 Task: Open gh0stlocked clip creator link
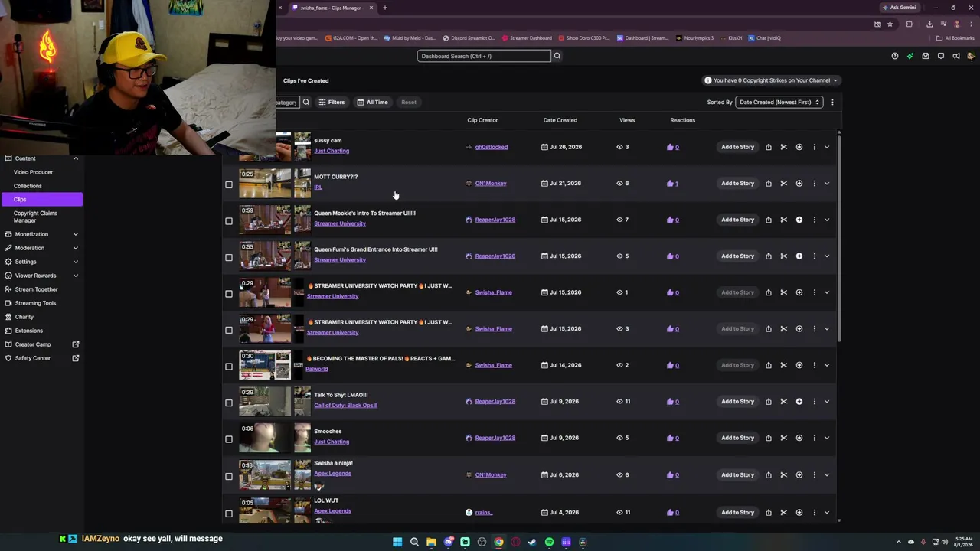pos(491,147)
